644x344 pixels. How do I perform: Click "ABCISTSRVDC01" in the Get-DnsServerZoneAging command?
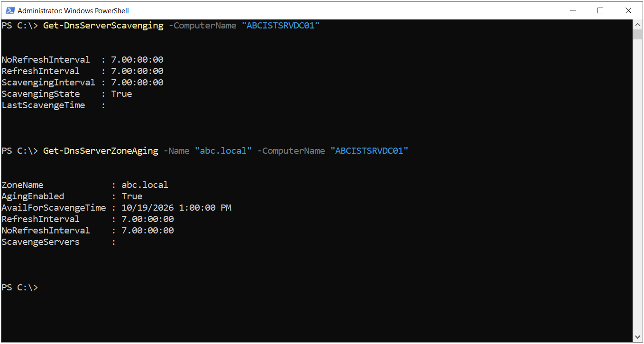pos(369,151)
